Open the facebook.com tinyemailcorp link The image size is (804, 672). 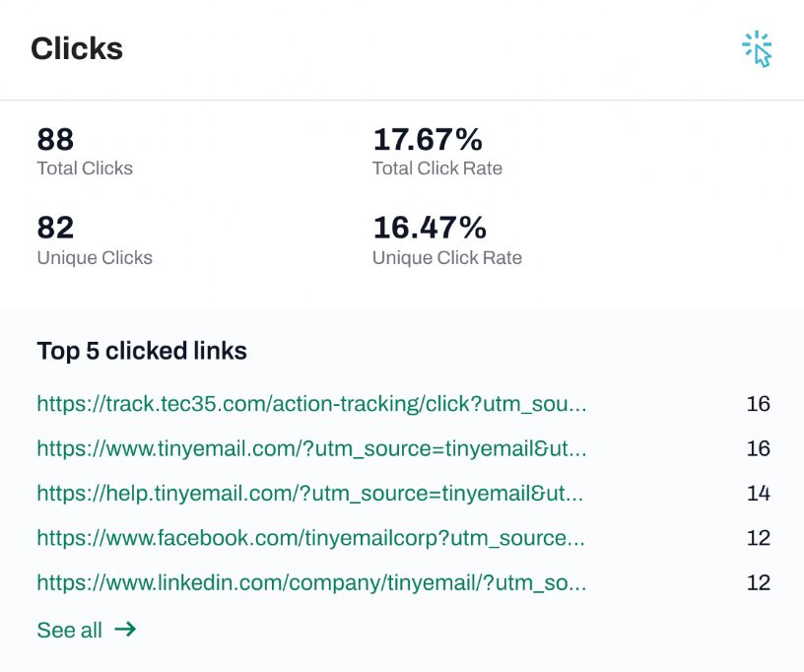[310, 538]
